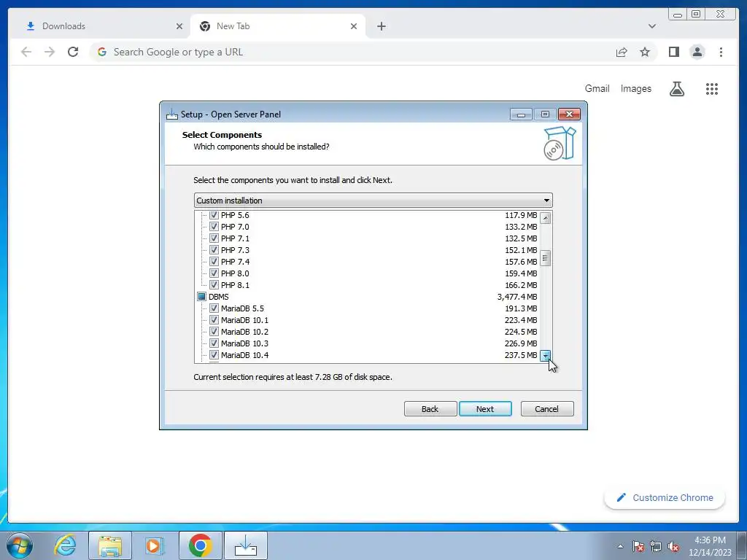This screenshot has height=560, width=747.
Task: Close the New Tab tab
Action: [x=354, y=26]
